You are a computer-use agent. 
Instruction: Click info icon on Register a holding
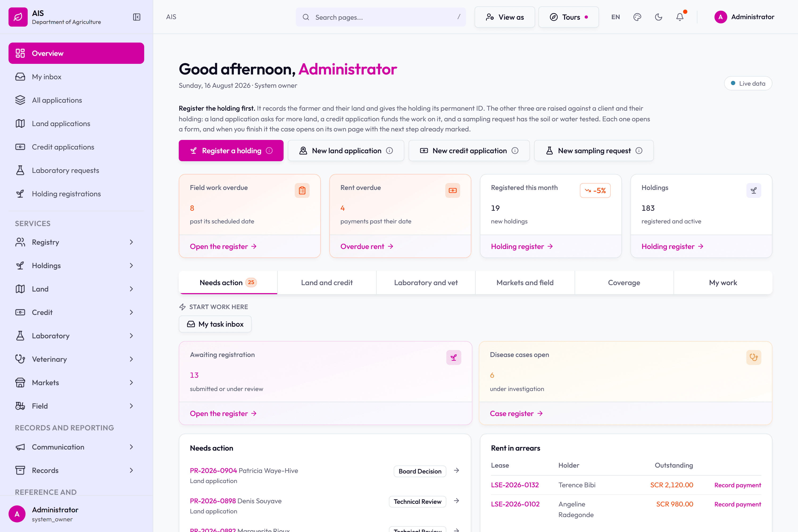pos(269,151)
